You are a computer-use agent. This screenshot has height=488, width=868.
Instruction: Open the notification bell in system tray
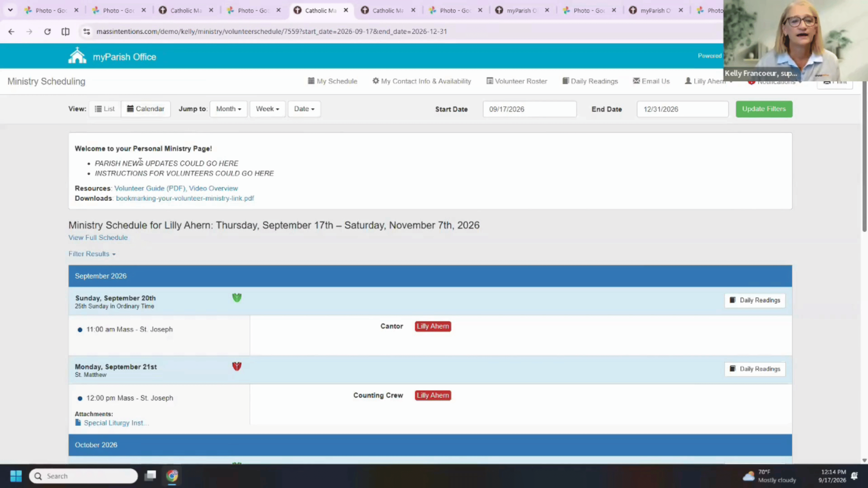coord(854,476)
